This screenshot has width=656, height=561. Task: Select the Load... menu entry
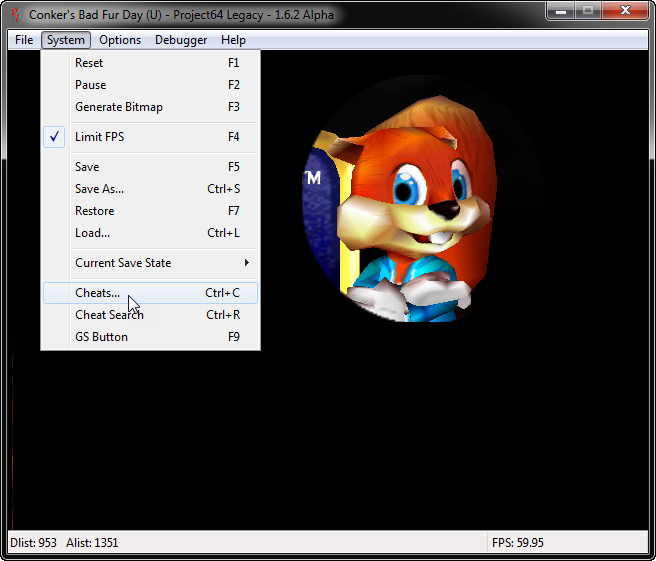[151, 233]
